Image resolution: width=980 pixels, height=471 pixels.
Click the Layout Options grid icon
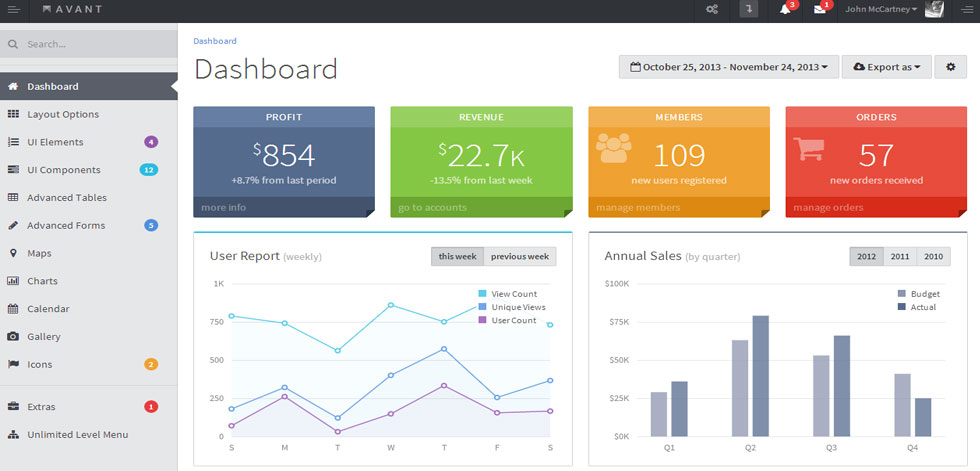click(13, 114)
